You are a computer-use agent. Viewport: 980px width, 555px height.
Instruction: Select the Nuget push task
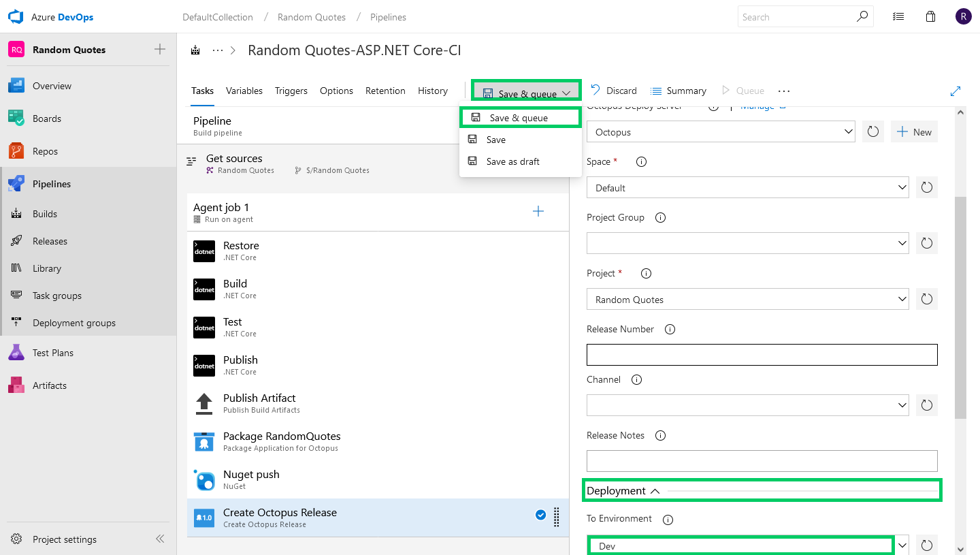pos(378,479)
